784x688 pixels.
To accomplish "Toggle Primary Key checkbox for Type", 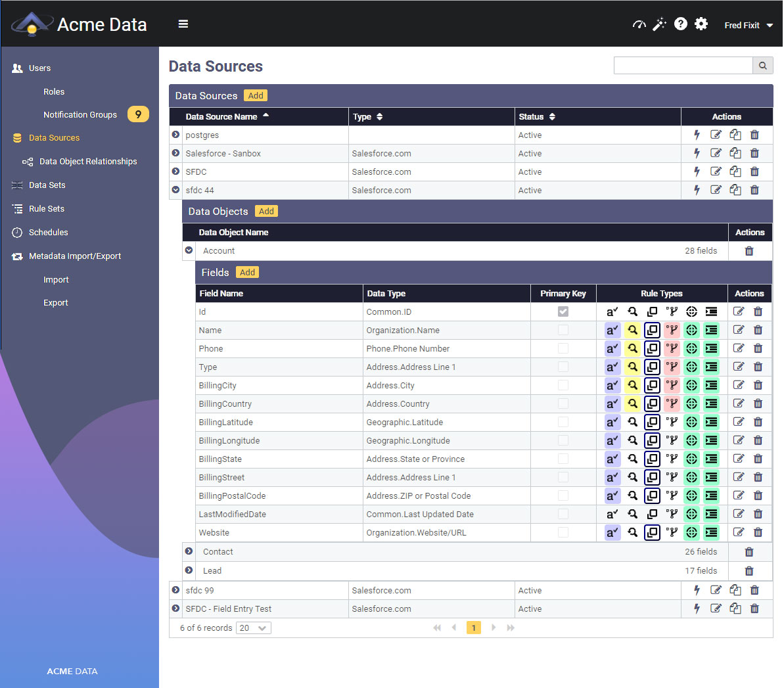I will 563,367.
